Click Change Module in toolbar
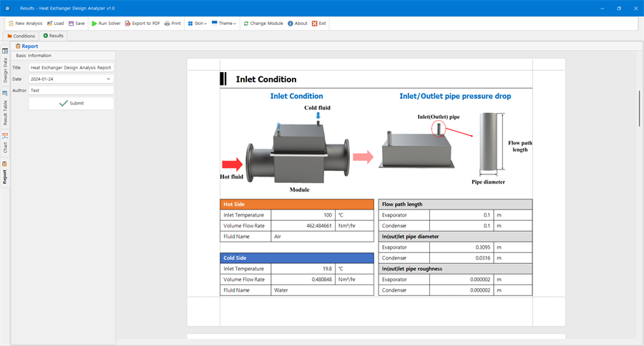The image size is (644, 346). point(263,24)
